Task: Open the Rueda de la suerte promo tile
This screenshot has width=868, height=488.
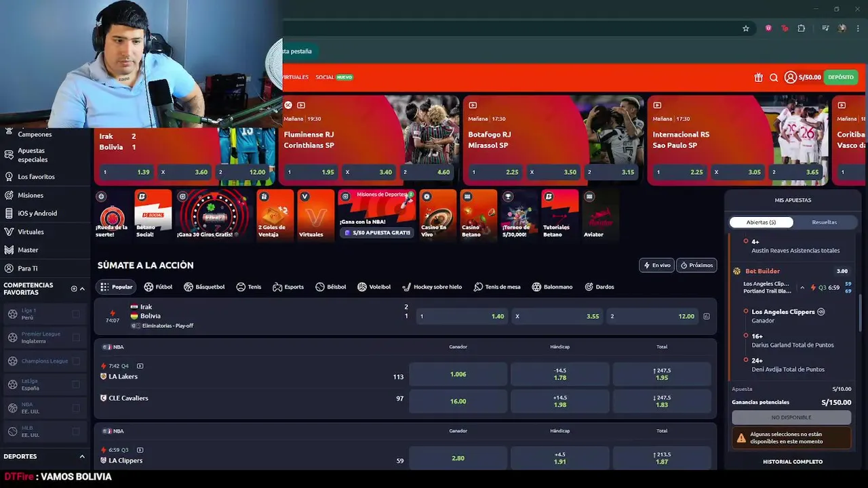Action: point(112,215)
